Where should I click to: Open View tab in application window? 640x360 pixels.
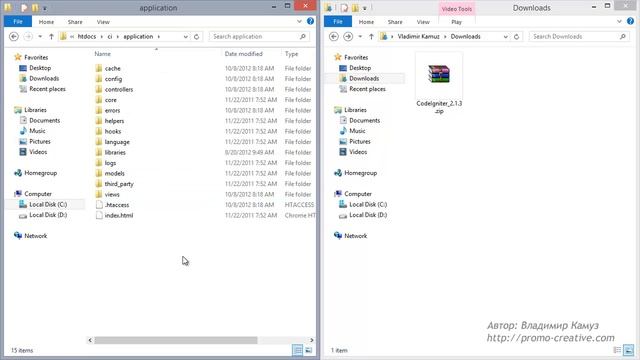point(103,22)
